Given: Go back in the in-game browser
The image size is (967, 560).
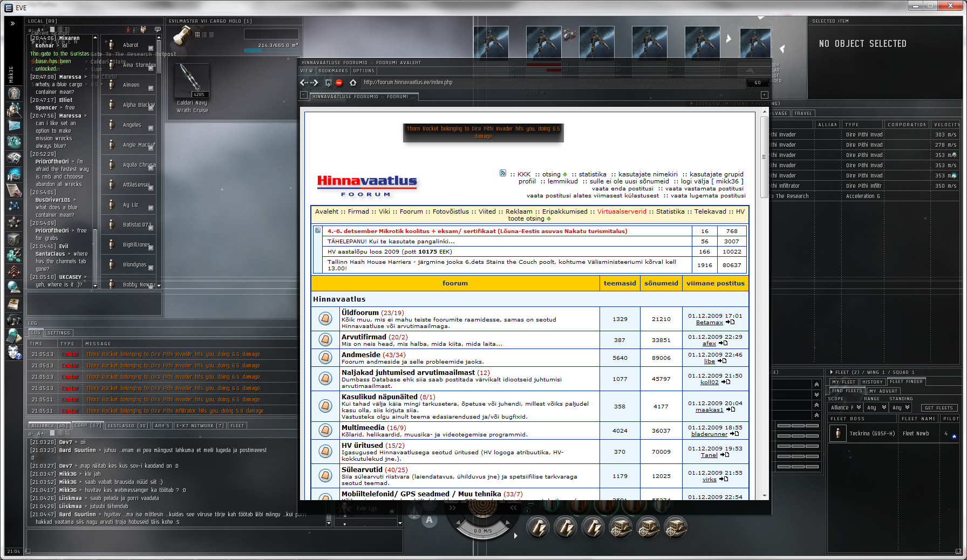Looking at the screenshot, I should coord(304,83).
